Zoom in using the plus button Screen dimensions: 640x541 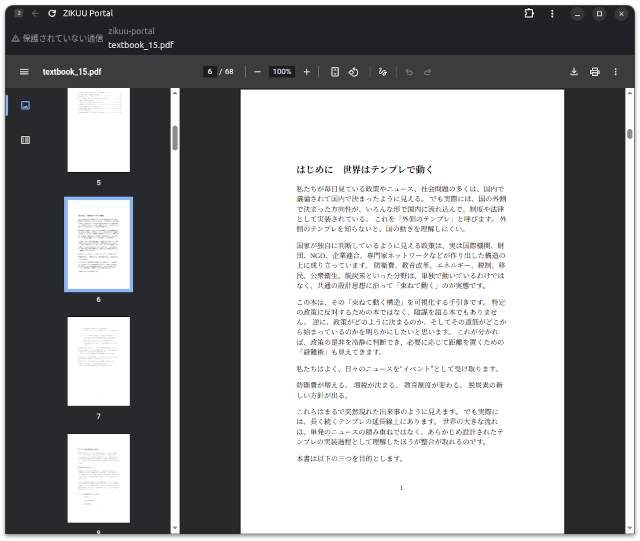pyautogui.click(x=306, y=72)
